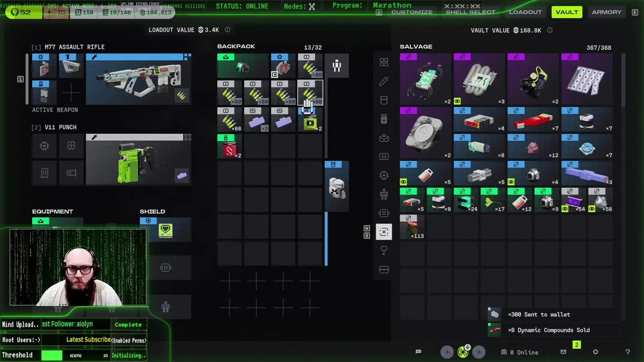Open the M77 rifle's chip mod slot

(x=44, y=65)
